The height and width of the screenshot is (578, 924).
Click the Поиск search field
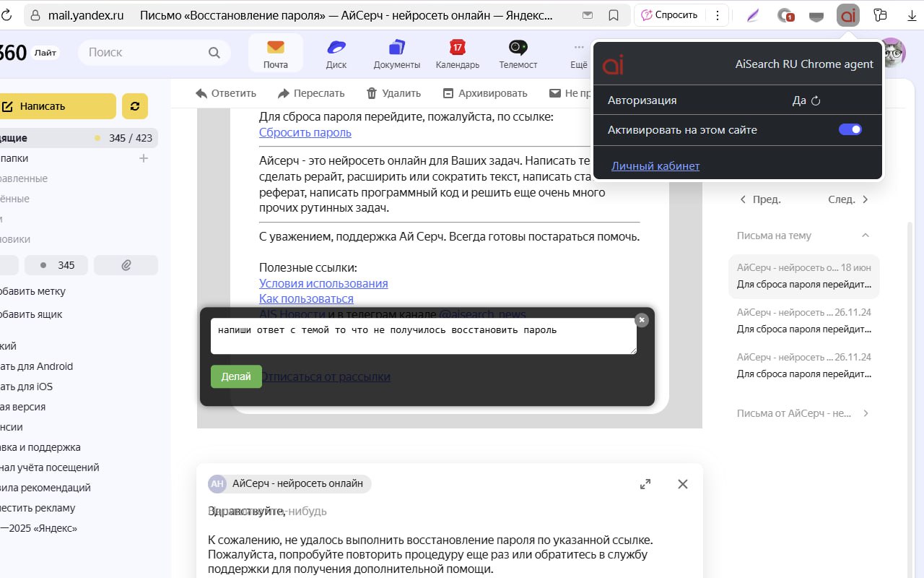coord(154,52)
